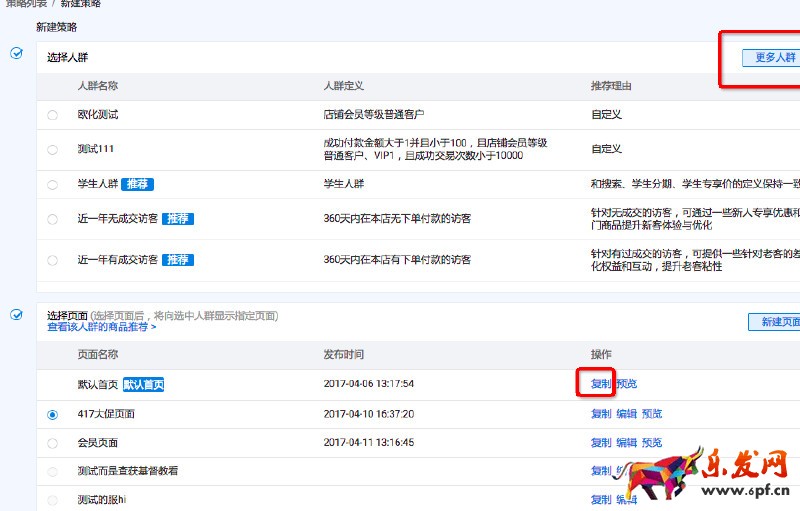Click the 选择页面 step checkmark icon
The image size is (800, 511).
(16, 315)
